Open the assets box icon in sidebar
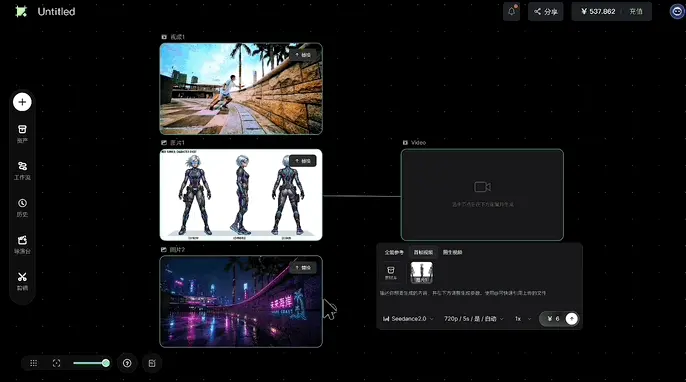 22,130
